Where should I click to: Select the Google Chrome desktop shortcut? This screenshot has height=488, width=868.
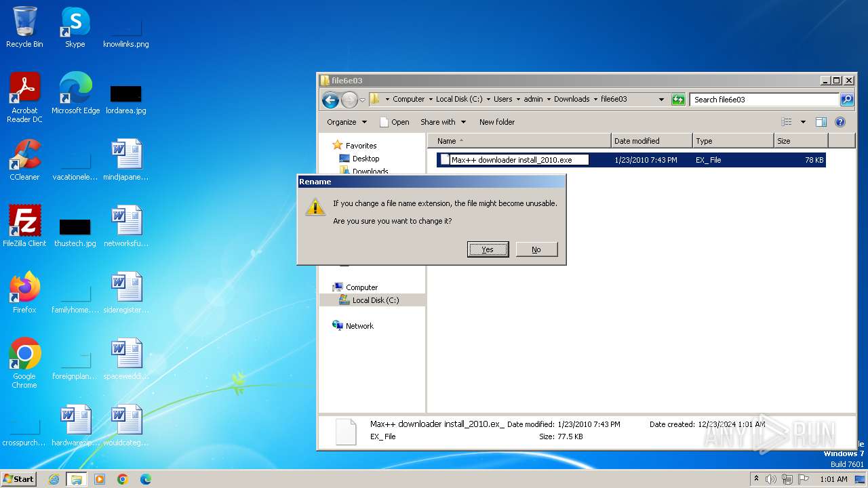click(x=24, y=363)
